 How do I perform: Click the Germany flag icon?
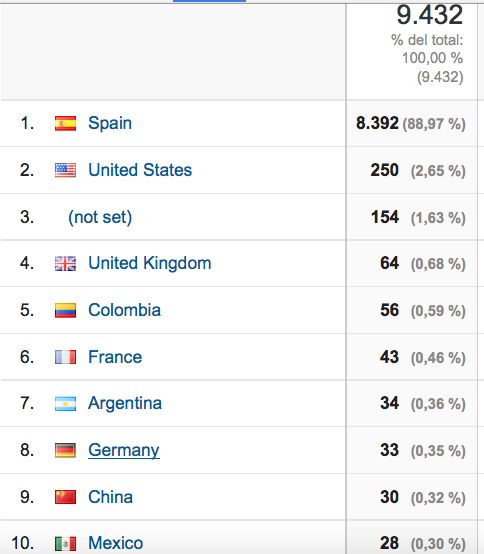pos(65,450)
